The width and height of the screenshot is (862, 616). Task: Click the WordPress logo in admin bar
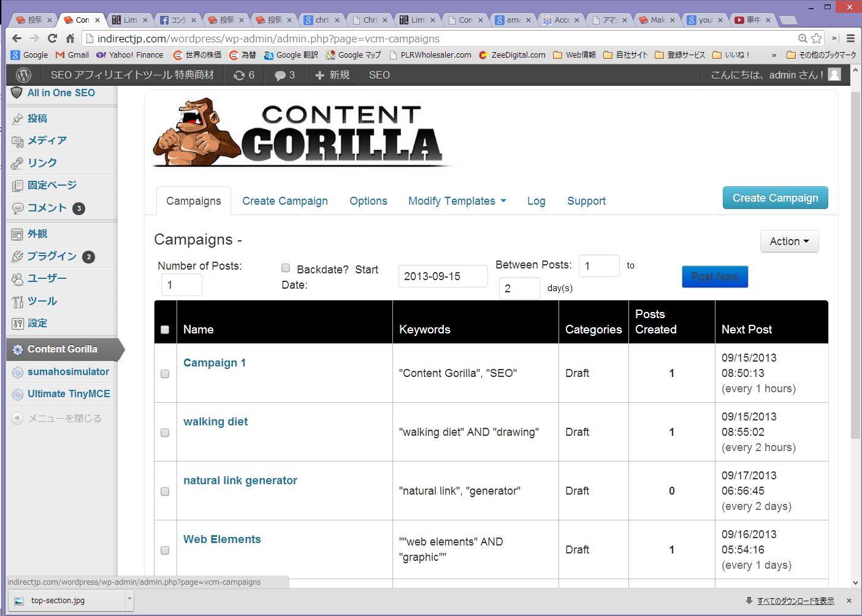[23, 75]
